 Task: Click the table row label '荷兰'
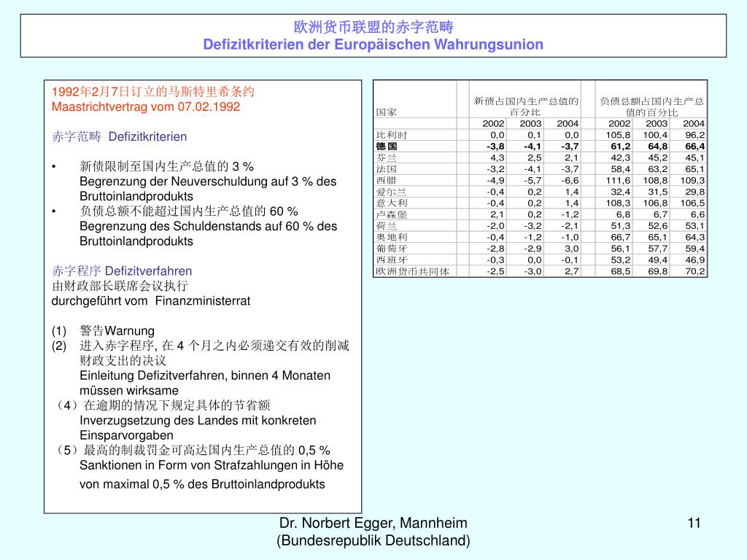tap(387, 226)
